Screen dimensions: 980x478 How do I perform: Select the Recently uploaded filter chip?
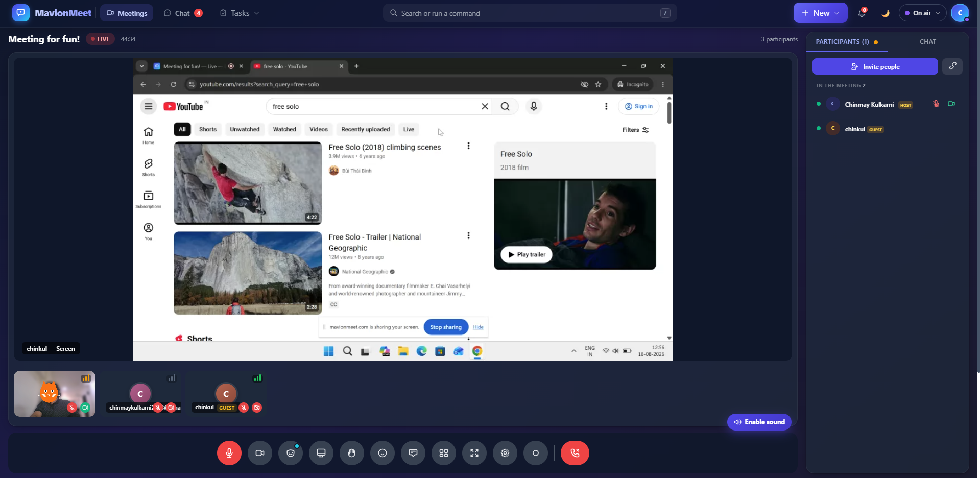click(366, 129)
